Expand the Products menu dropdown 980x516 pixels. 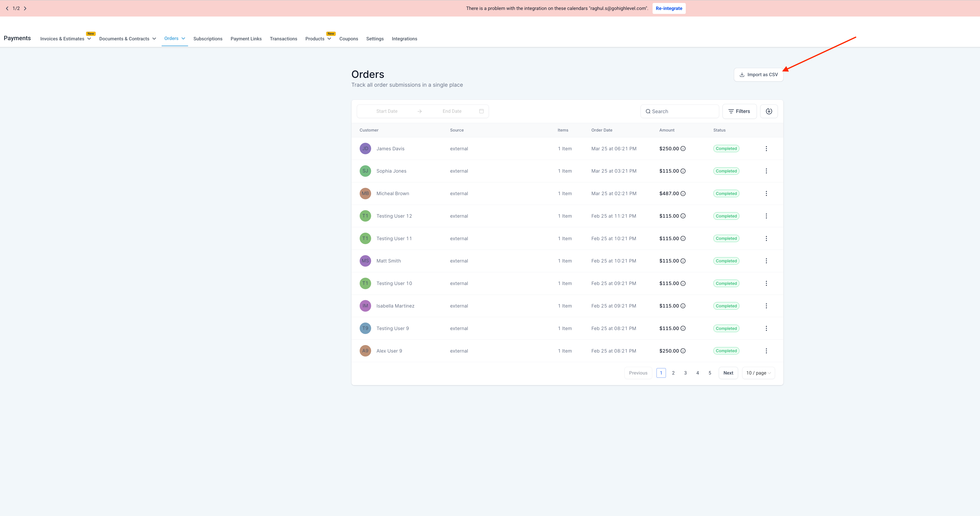pos(329,39)
